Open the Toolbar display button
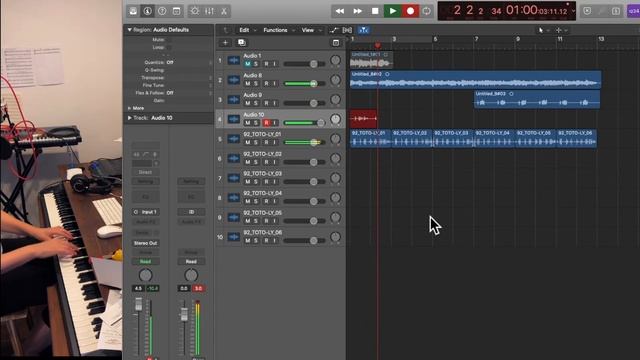 click(x=176, y=11)
